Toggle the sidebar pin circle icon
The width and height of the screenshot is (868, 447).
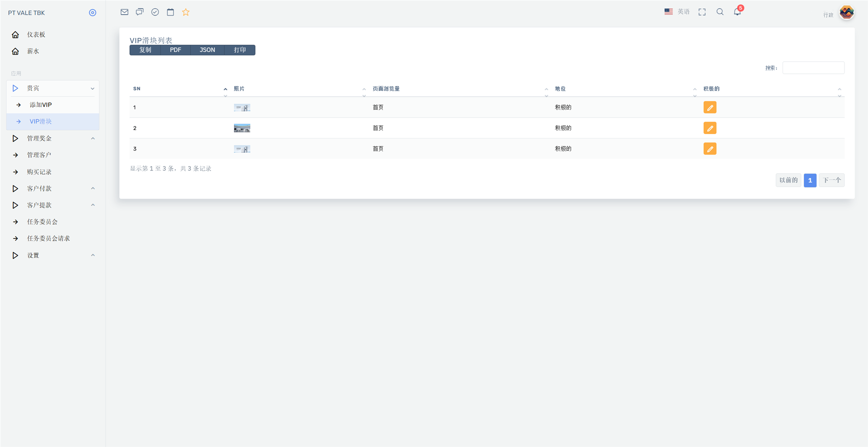point(92,13)
